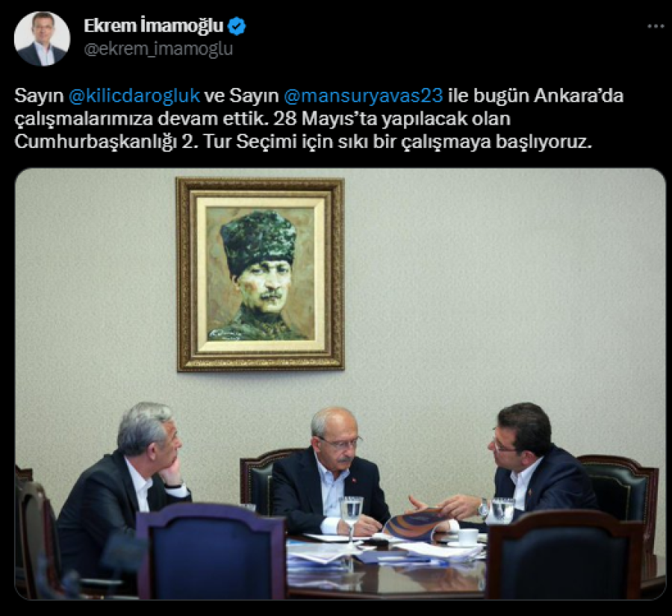Open the three-dot more options menu

pyautogui.click(x=656, y=27)
